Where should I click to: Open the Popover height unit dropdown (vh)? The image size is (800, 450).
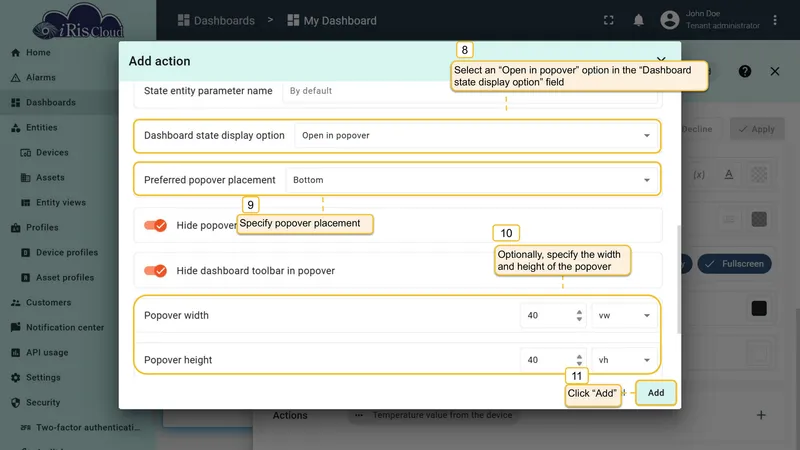coord(624,360)
